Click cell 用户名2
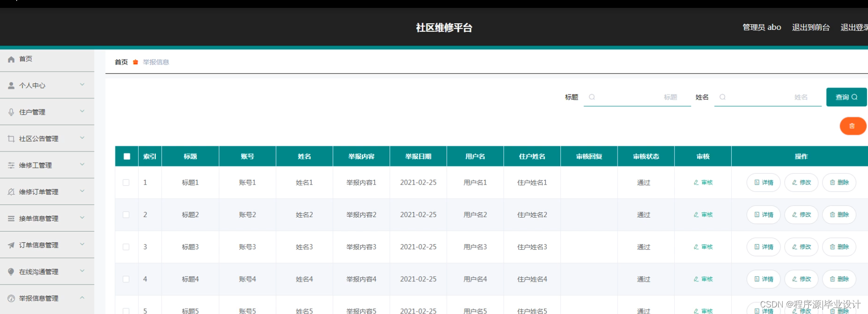Viewport: 868px width, 314px height. pyautogui.click(x=475, y=215)
